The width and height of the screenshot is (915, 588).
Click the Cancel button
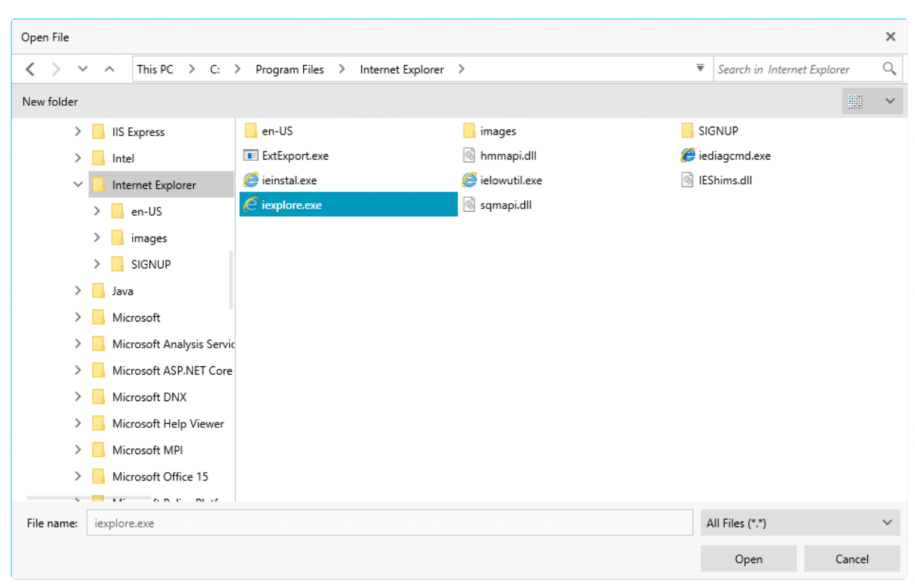coord(851,559)
